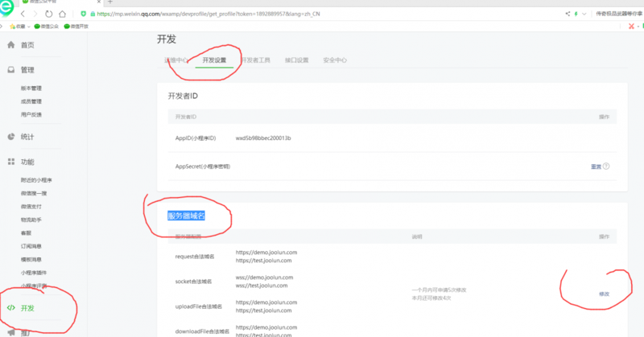The height and width of the screenshot is (337, 644).
Task: Switch to the 安全中心 tab
Action: point(335,60)
